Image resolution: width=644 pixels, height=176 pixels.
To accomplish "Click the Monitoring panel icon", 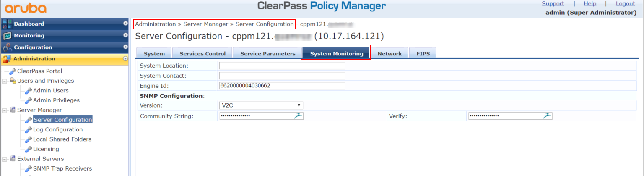I will tap(7, 36).
